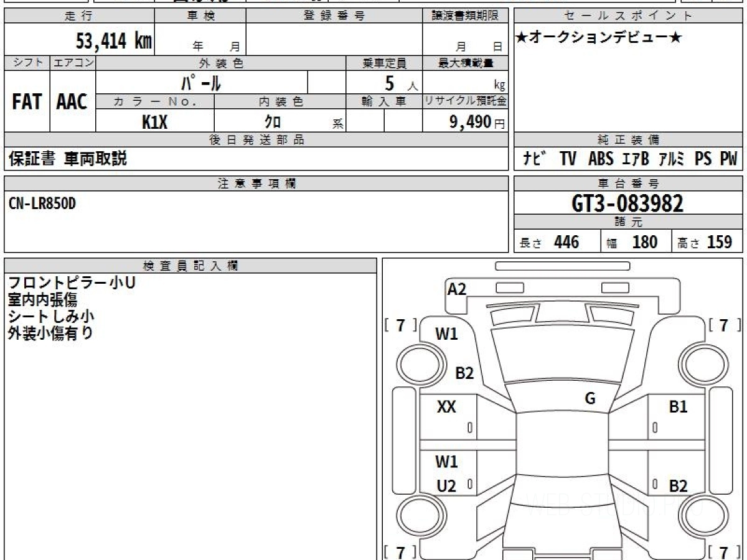Select the 注意事項欄 header
Viewport: 747px width, 560px height.
[x=256, y=184]
